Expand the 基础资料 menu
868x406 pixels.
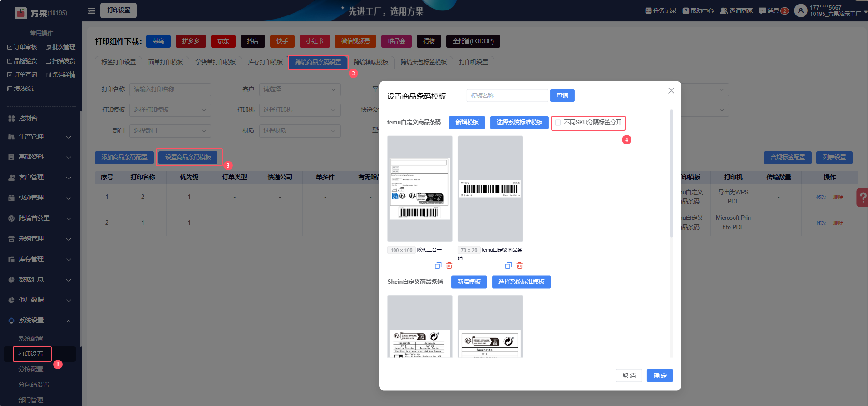click(x=41, y=157)
